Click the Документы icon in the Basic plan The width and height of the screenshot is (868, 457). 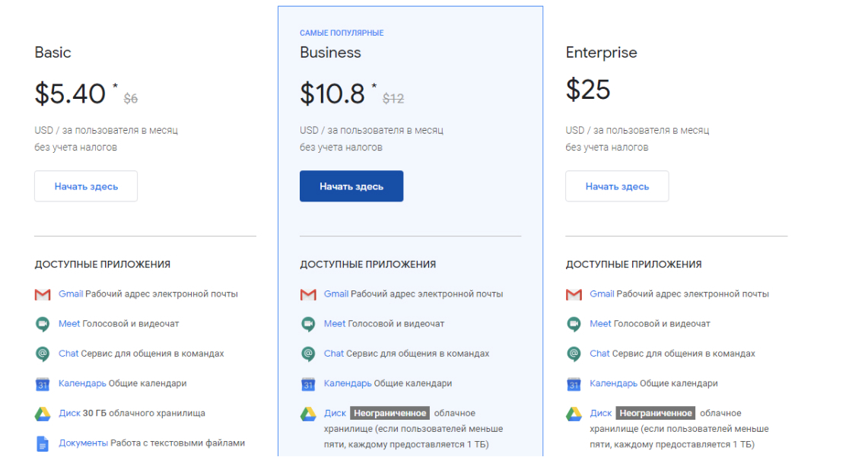pos(43,443)
